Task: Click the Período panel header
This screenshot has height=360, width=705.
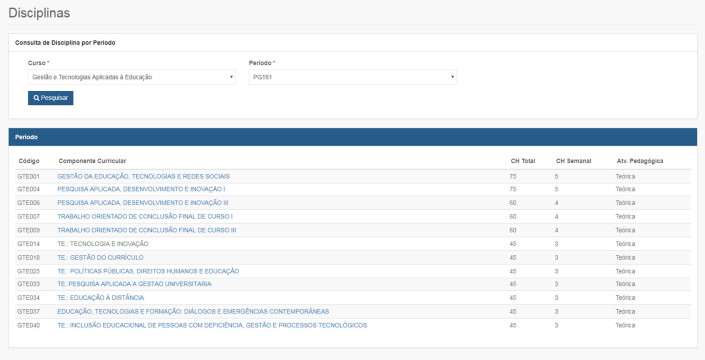Action: (x=353, y=137)
